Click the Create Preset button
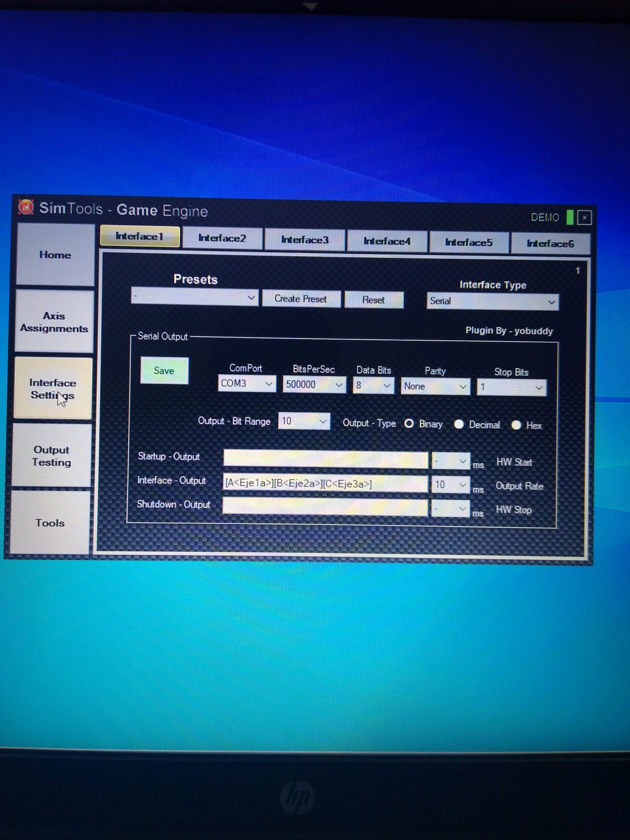Screen dimensions: 630x840 click(301, 299)
